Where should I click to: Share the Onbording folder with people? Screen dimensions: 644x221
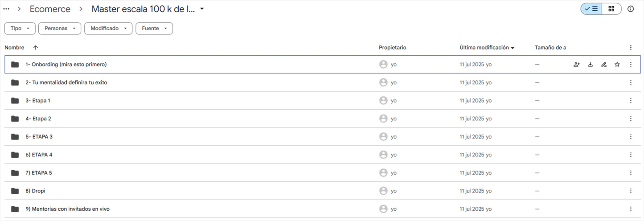click(576, 65)
